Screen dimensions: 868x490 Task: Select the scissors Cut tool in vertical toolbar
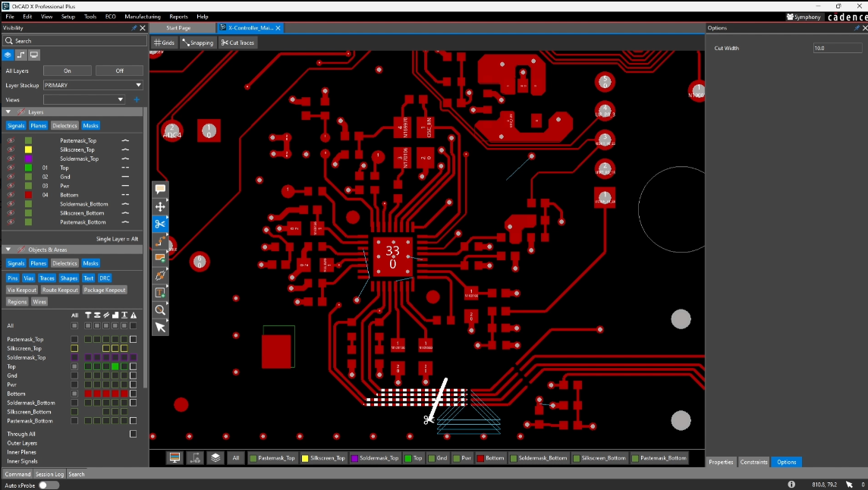(x=160, y=224)
